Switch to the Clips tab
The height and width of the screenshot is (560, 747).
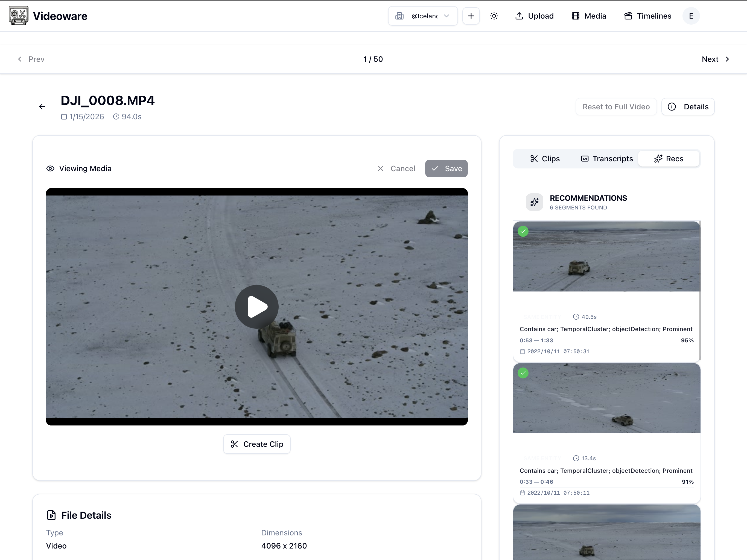[x=545, y=159]
